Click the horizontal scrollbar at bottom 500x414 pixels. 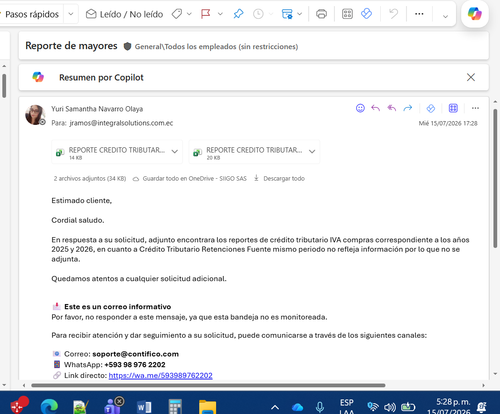(208, 385)
